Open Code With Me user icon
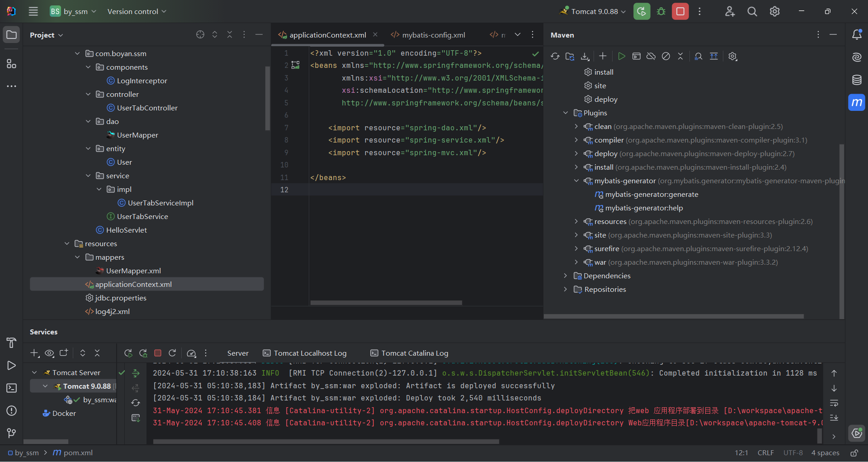 click(730, 11)
